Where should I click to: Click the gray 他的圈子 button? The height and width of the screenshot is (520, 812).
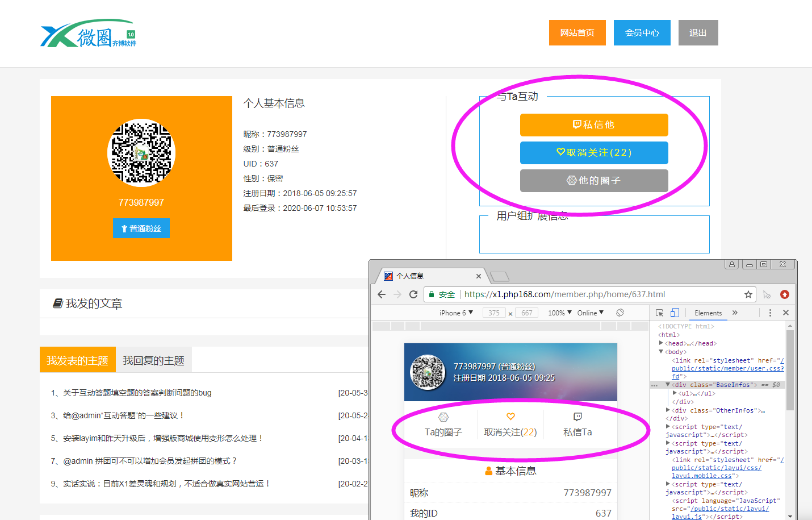[x=594, y=181]
